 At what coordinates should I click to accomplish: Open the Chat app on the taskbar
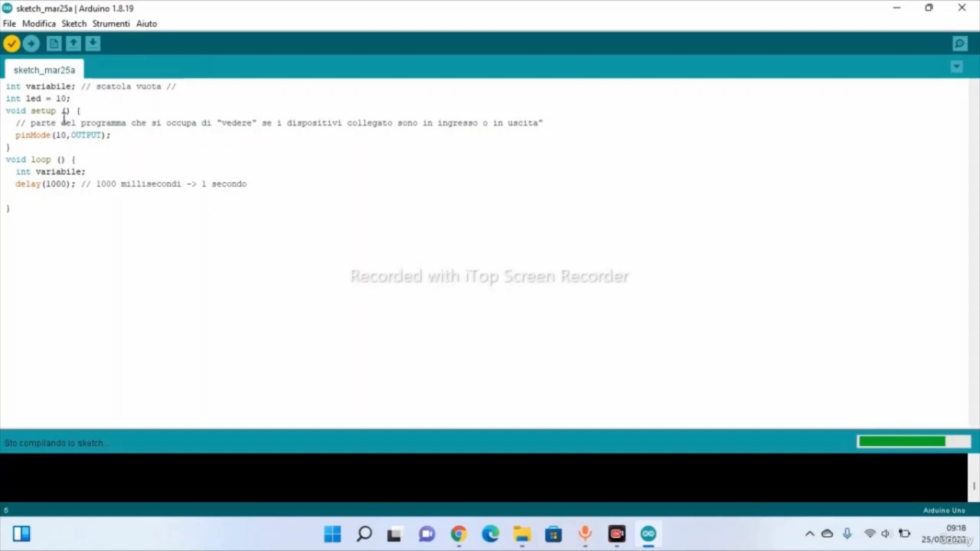pyautogui.click(x=426, y=534)
